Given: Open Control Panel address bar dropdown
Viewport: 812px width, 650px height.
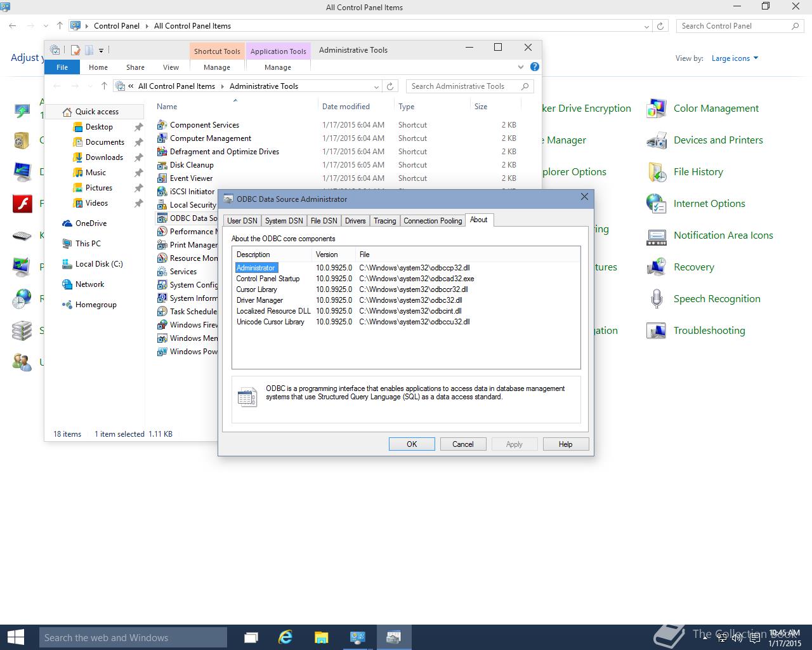Looking at the screenshot, I should click(x=646, y=26).
